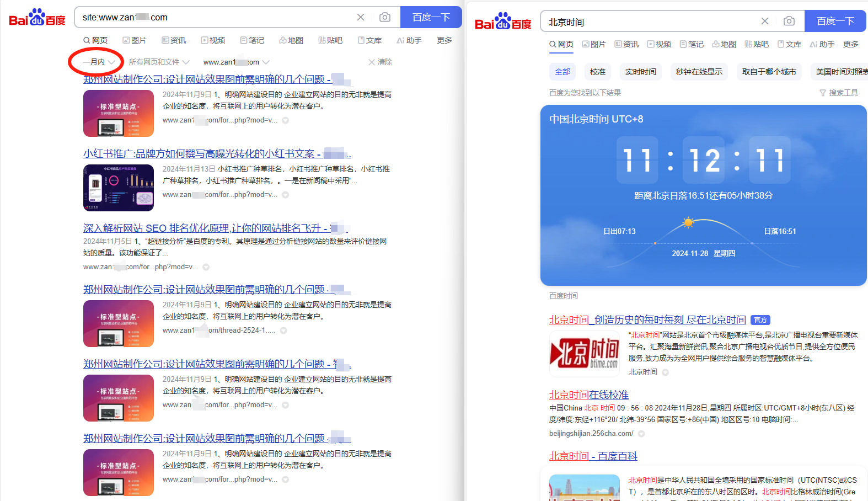The height and width of the screenshot is (501, 868).
Task: Click the Baidu logo in left window
Action: tap(37, 18)
